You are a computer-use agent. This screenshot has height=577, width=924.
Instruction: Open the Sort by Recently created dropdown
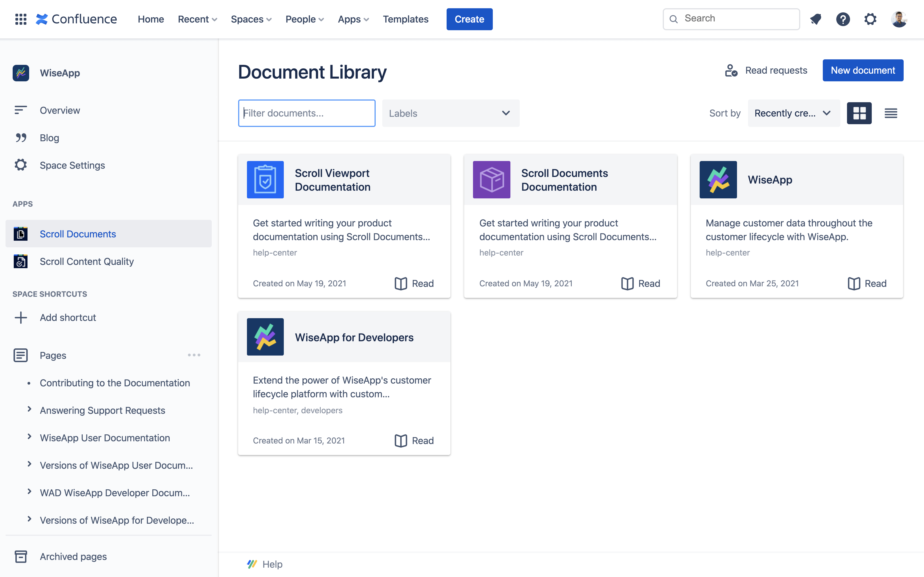pos(793,113)
